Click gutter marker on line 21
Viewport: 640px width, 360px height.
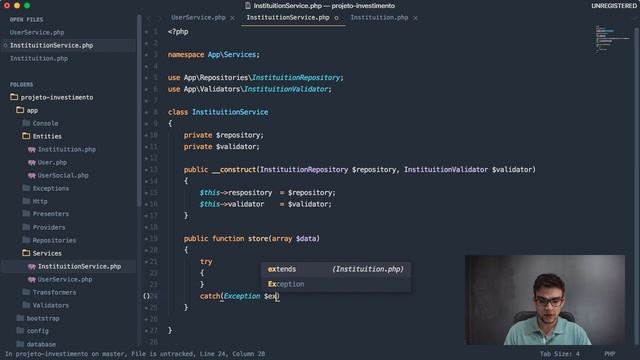(x=147, y=262)
